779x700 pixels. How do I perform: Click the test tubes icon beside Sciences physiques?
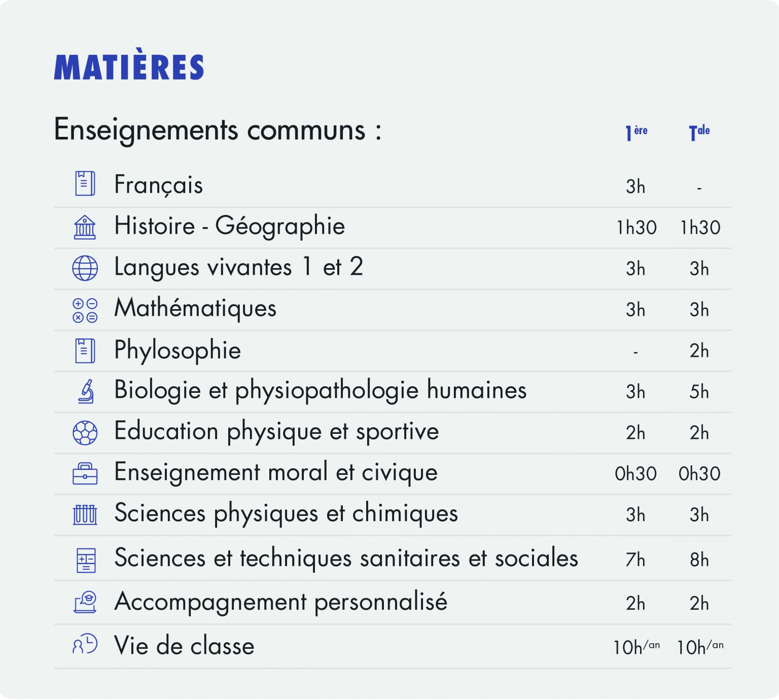[85, 514]
